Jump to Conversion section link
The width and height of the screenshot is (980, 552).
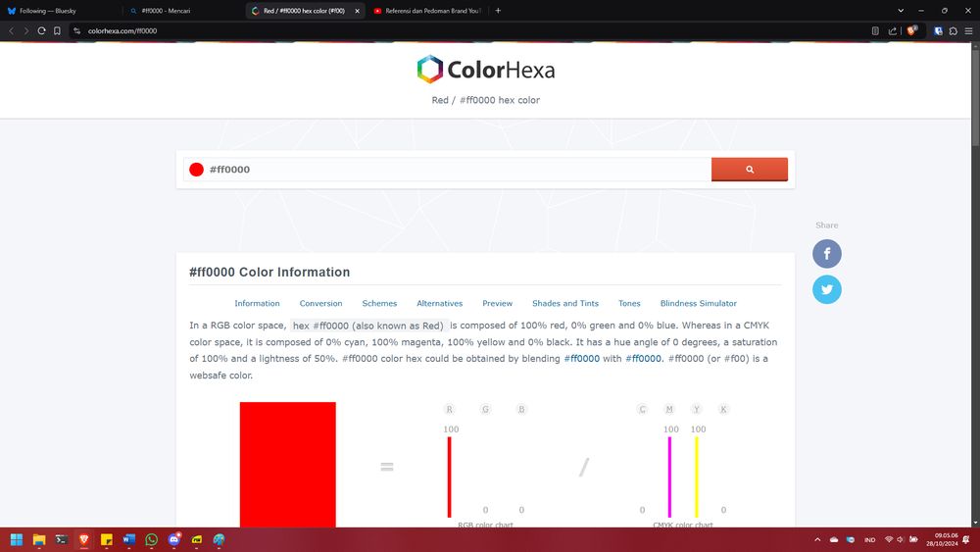click(x=320, y=303)
